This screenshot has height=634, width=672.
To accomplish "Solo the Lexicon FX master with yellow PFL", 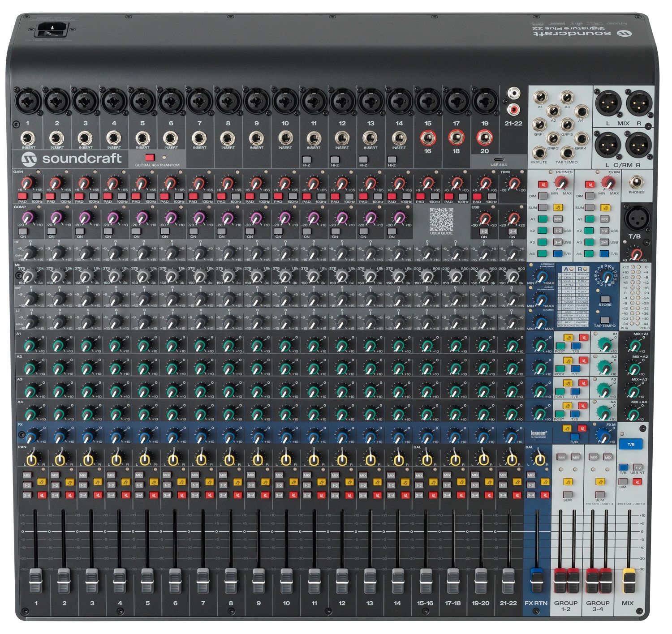I will 567,428.
